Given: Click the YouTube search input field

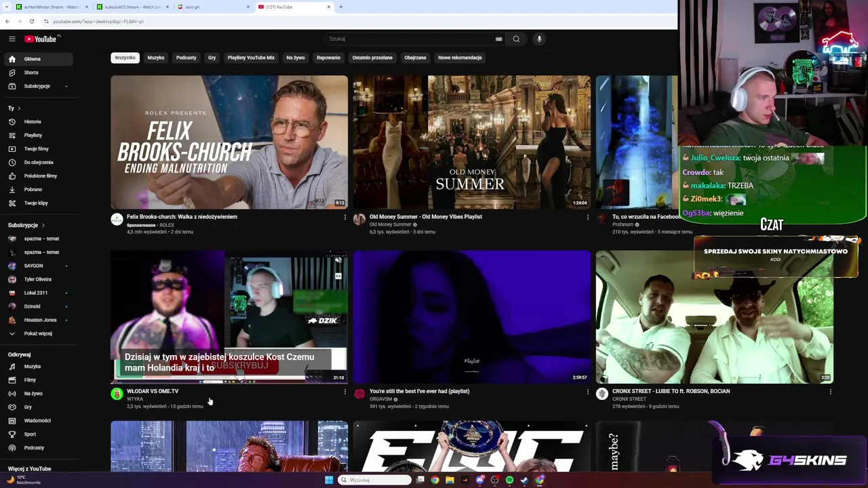Looking at the screenshot, I should pos(410,39).
